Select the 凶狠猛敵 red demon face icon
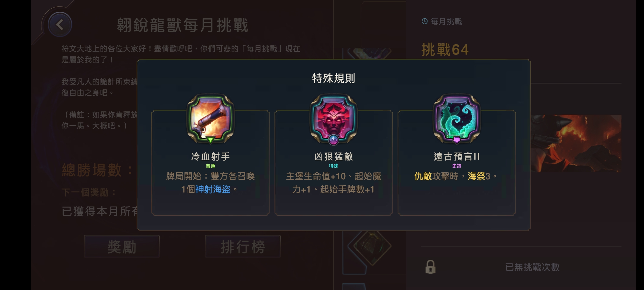 pos(334,118)
